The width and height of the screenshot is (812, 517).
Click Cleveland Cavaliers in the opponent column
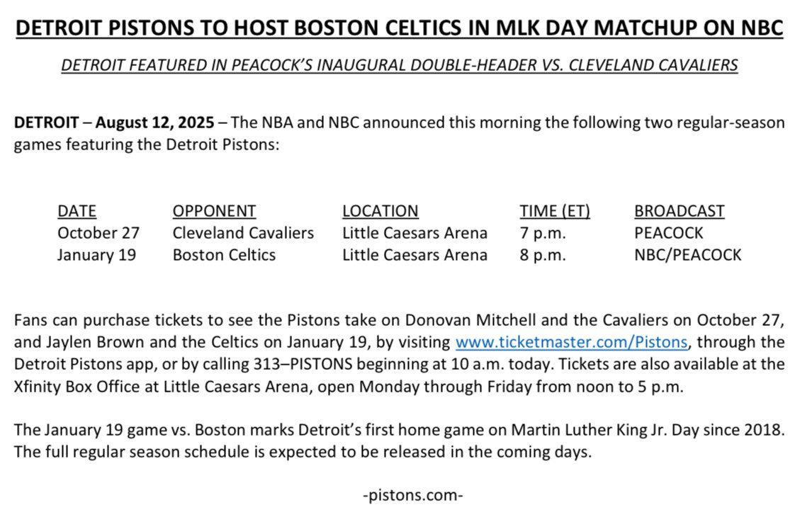[x=243, y=233]
